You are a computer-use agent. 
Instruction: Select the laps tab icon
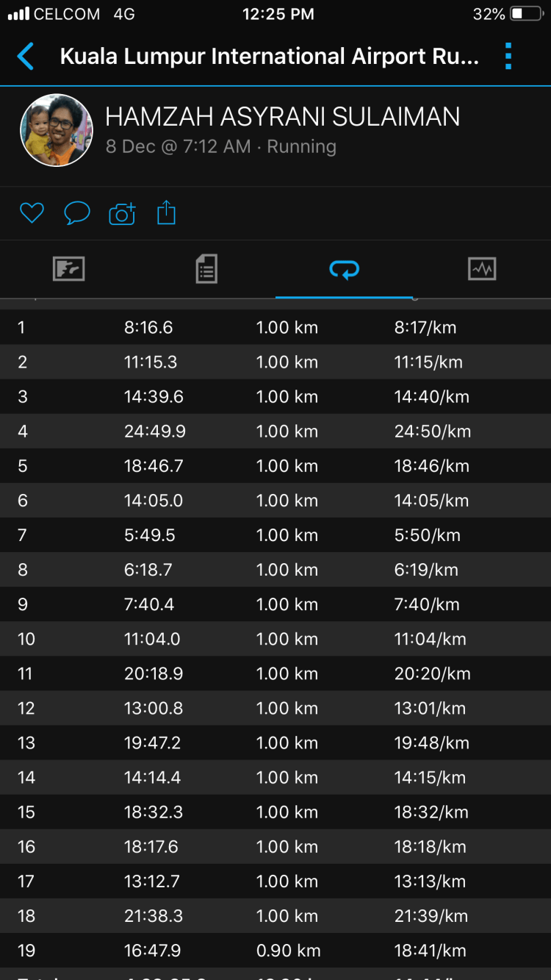(x=344, y=270)
